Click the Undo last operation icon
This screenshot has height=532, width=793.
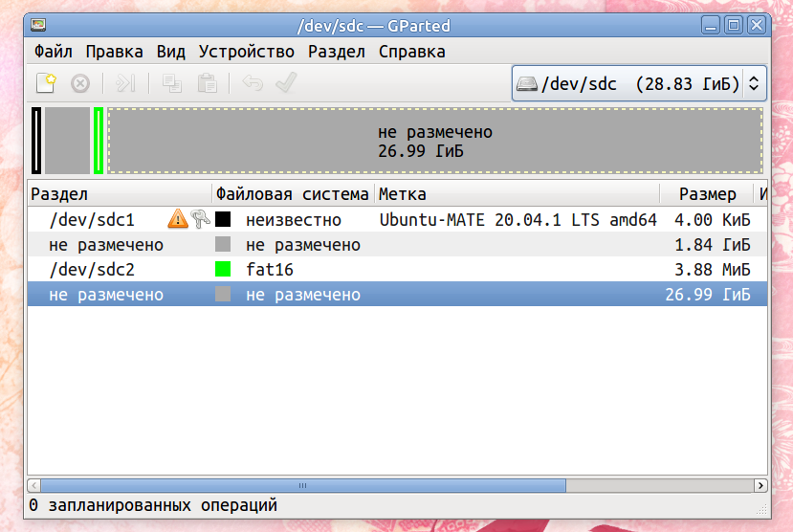(x=253, y=82)
